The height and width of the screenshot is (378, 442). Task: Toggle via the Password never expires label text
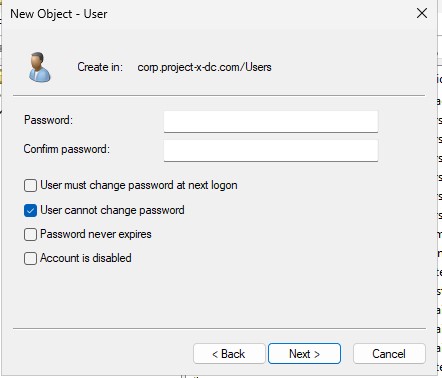tap(96, 234)
